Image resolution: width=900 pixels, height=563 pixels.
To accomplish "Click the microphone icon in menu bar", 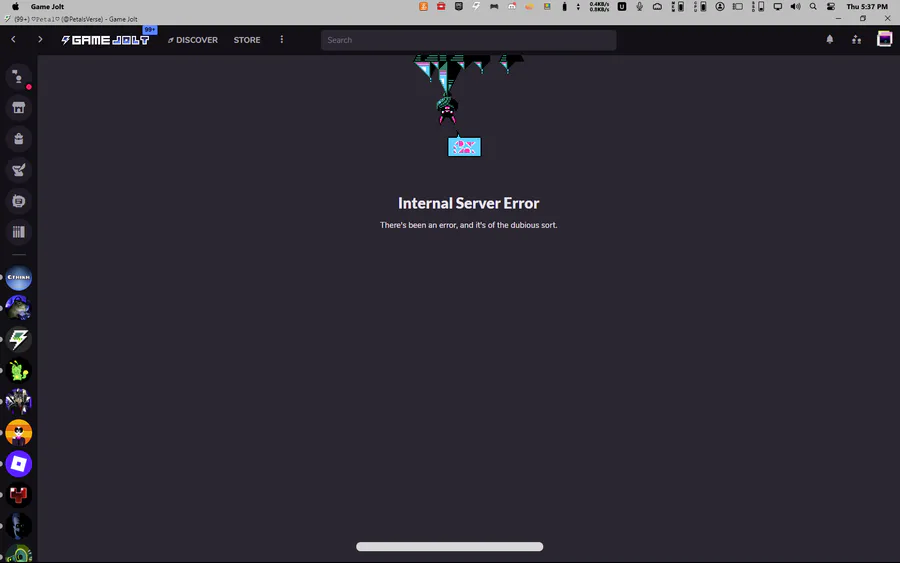I will coord(639,6).
